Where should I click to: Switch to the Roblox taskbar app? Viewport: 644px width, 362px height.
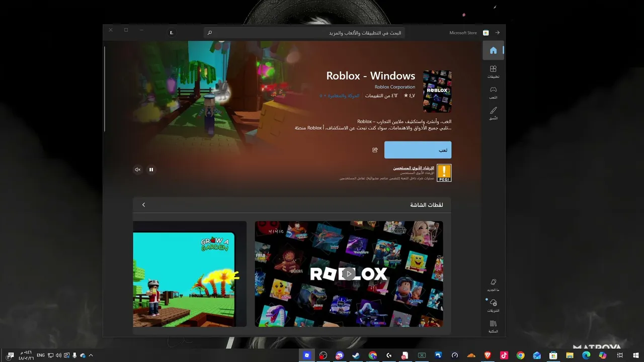(x=306, y=355)
